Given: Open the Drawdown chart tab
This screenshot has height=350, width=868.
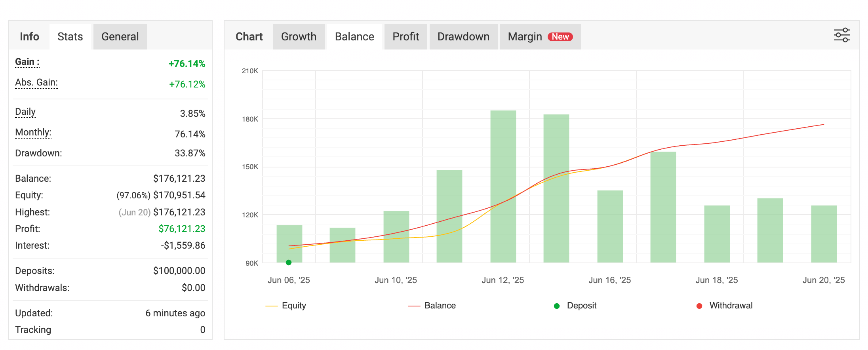Looking at the screenshot, I should click(x=463, y=37).
